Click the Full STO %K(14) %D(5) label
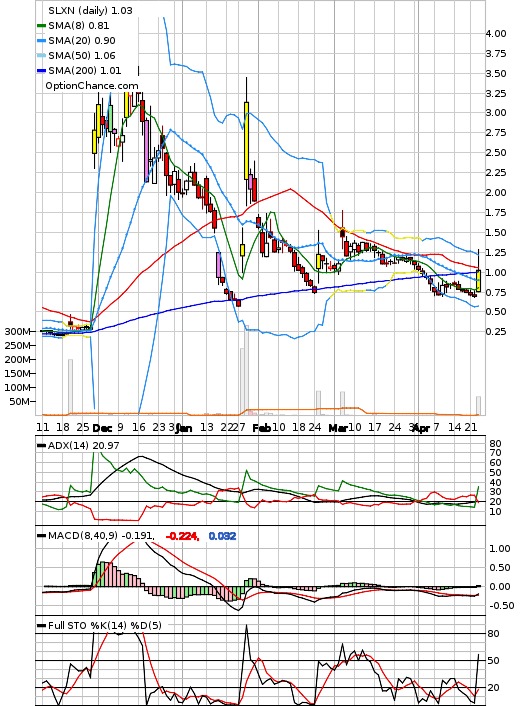Image resolution: width=526 pixels, height=706 pixels. [104, 625]
